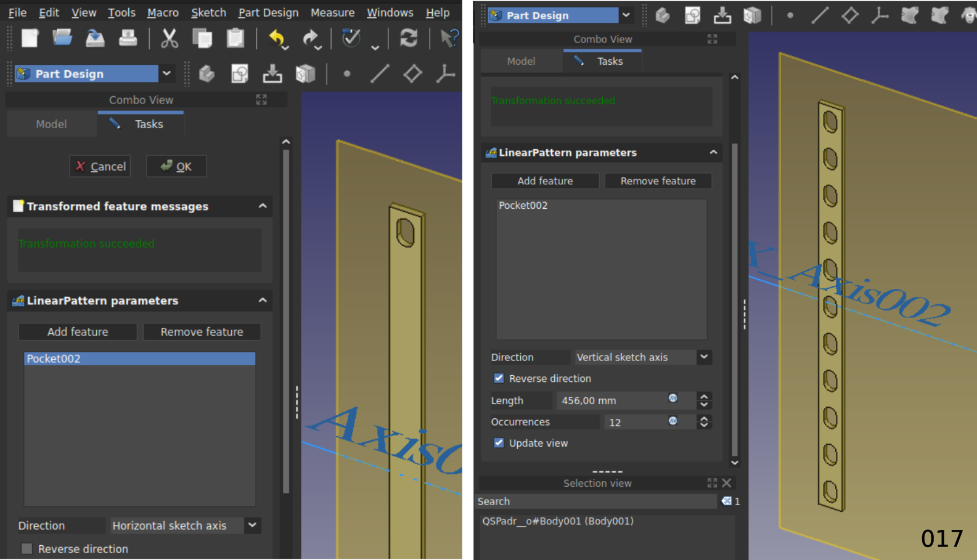Image resolution: width=977 pixels, height=560 pixels.
Task: Open Part Design workbench dropdown in left window
Action: (166, 73)
